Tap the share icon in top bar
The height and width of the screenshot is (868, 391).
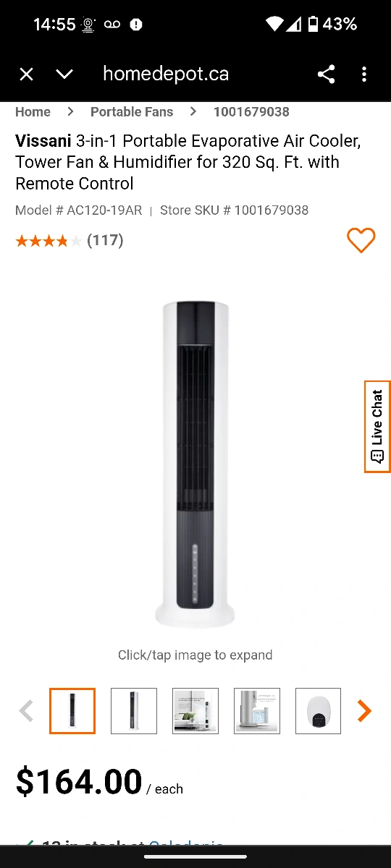326,74
